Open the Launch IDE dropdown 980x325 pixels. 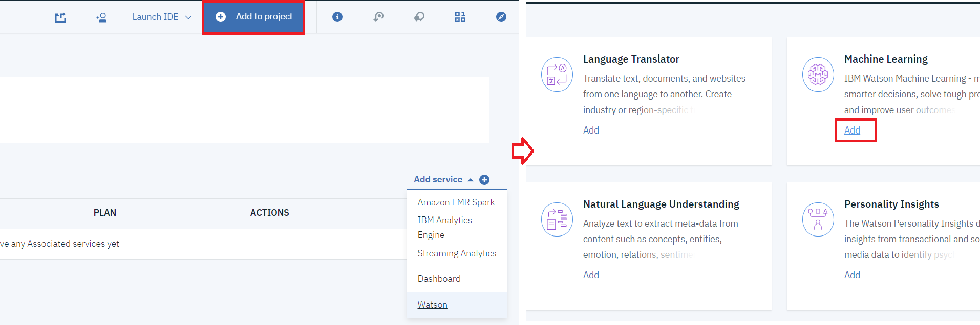[x=161, y=17]
